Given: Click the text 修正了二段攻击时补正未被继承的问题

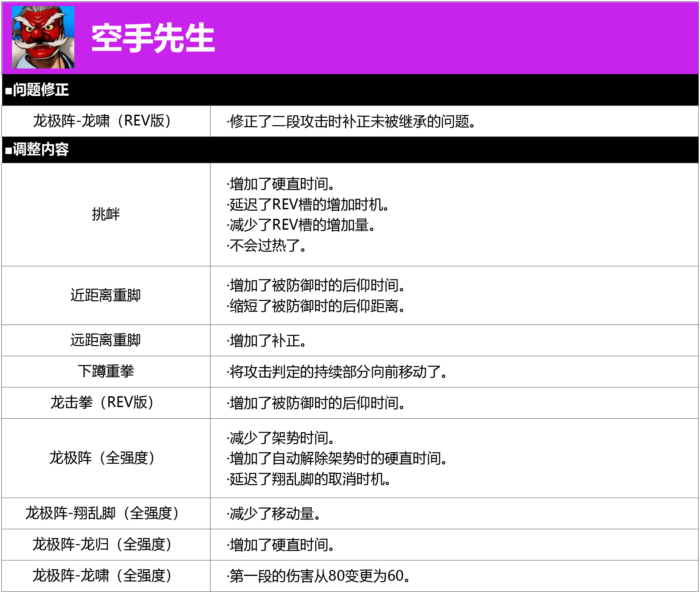Looking at the screenshot, I should pos(352,121).
